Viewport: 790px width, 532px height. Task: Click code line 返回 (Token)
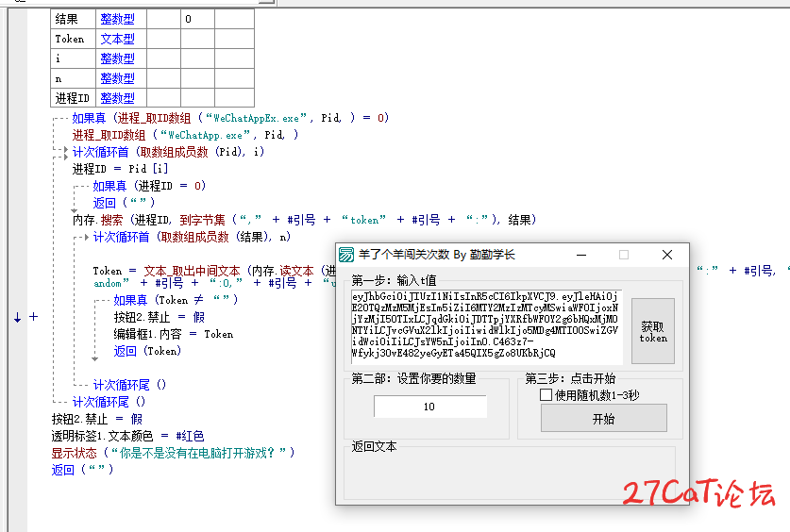click(x=147, y=351)
